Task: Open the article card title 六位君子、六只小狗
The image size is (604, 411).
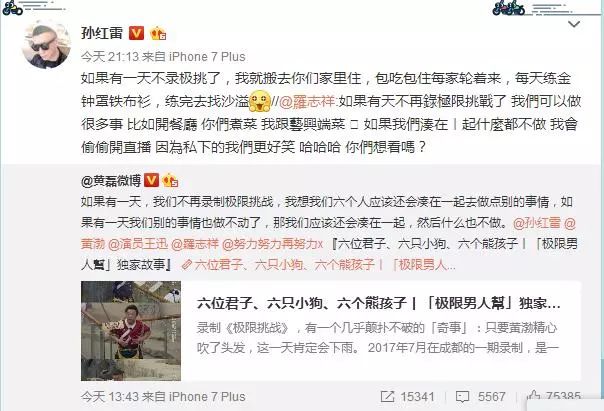Action: click(378, 304)
